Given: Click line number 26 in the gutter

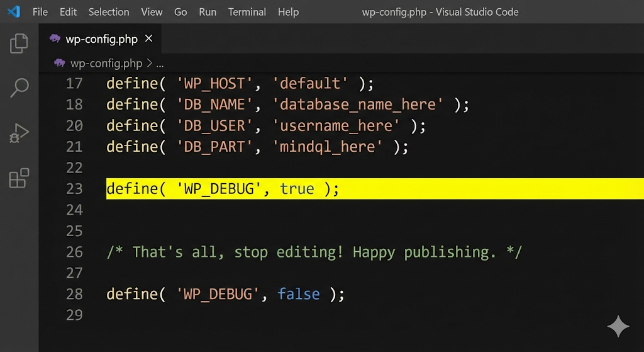Looking at the screenshot, I should (74, 252).
